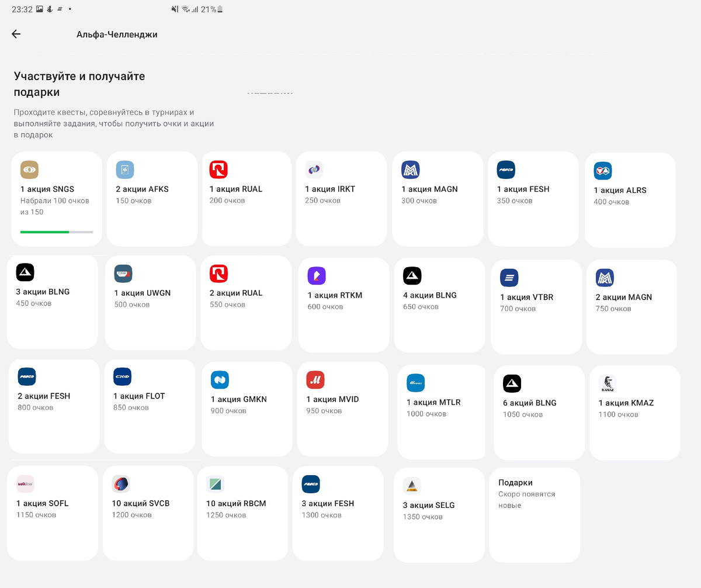Tap the "Альфа-Челленджи" page title
This screenshot has height=588, width=701.
pyautogui.click(x=117, y=34)
